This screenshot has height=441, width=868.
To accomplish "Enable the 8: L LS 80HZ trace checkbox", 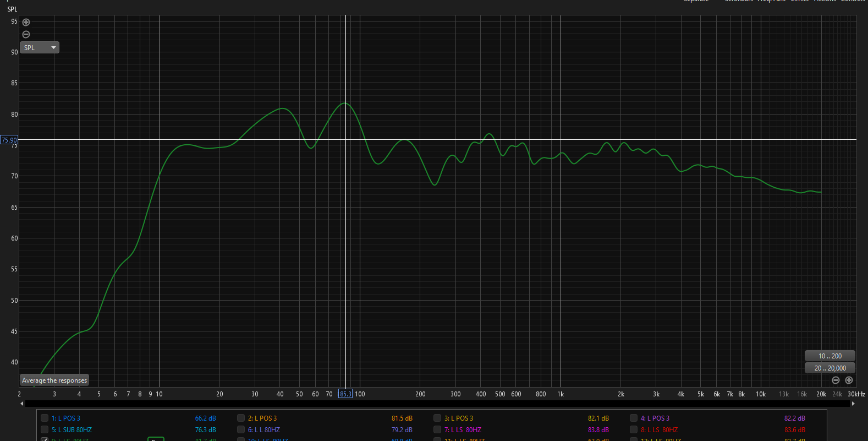I will (x=634, y=429).
